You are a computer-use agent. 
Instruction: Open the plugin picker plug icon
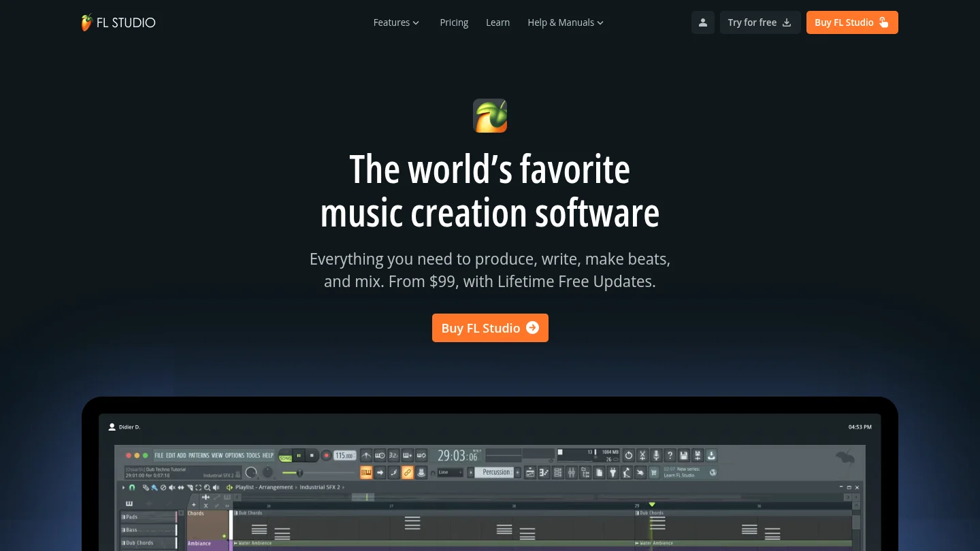click(x=613, y=472)
